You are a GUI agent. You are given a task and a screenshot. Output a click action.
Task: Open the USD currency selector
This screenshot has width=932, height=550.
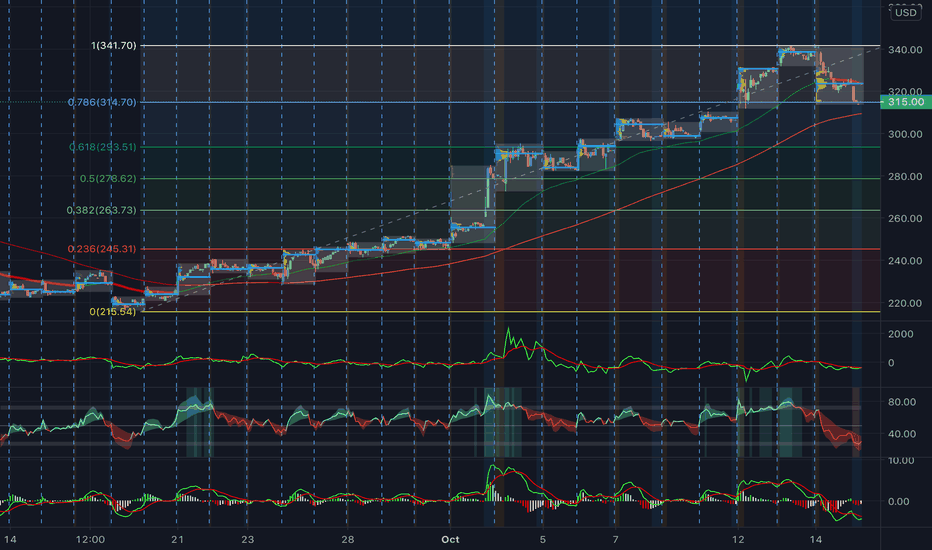[x=906, y=12]
